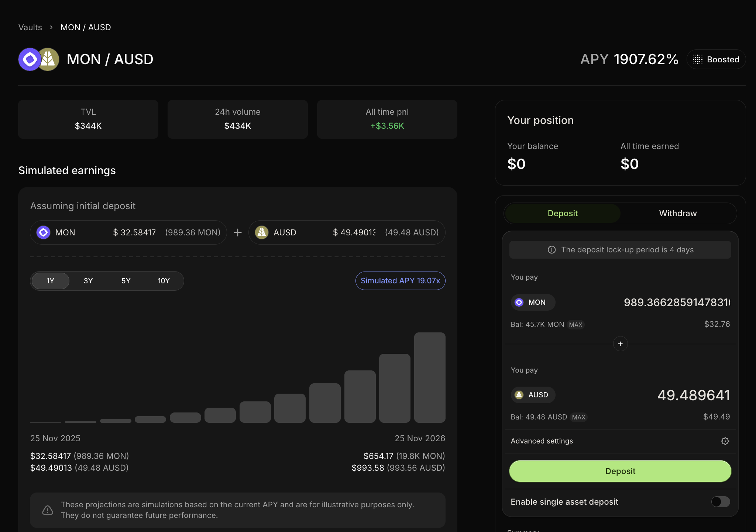Click the tallest bar in earnings chart

point(430,377)
